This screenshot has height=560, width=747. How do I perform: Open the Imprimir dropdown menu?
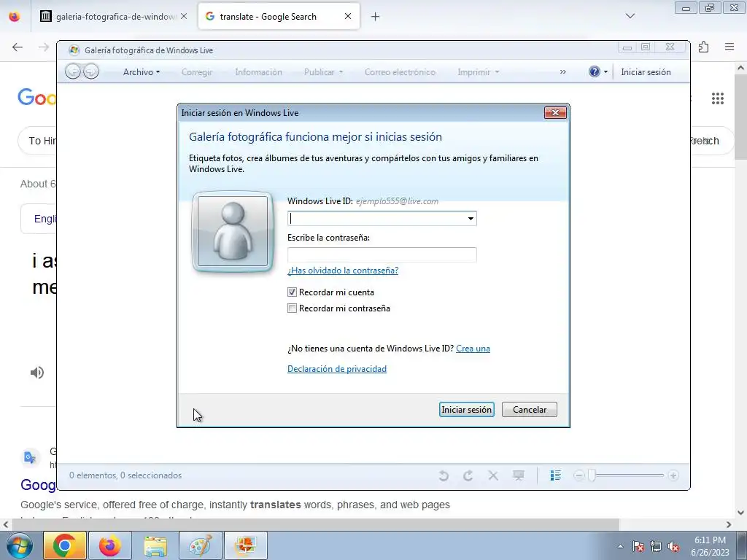click(479, 72)
